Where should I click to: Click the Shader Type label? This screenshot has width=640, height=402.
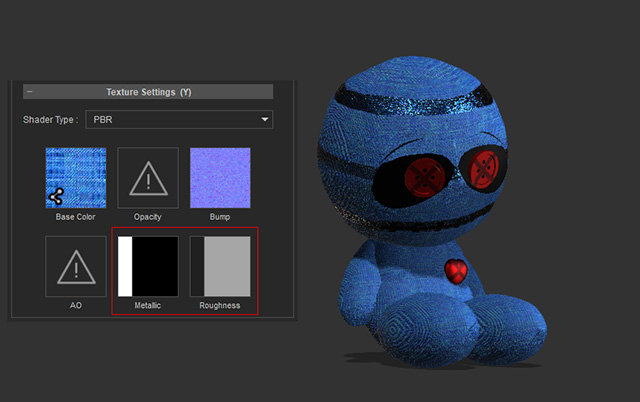point(51,120)
